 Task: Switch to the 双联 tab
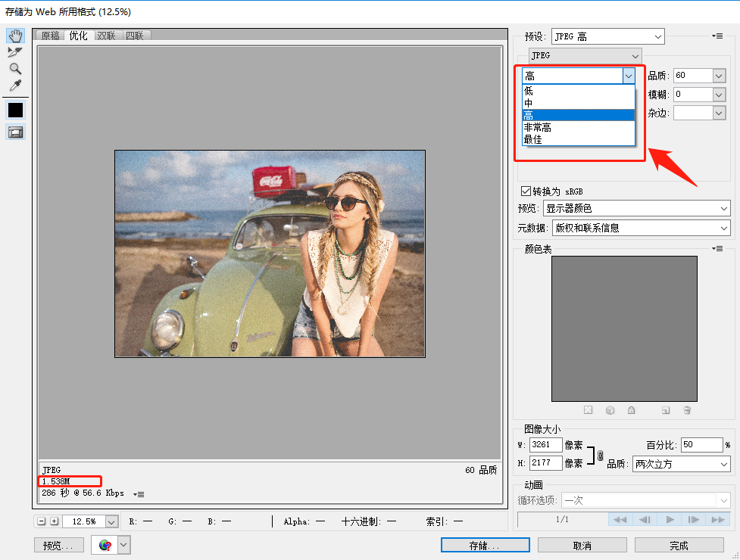tap(105, 36)
